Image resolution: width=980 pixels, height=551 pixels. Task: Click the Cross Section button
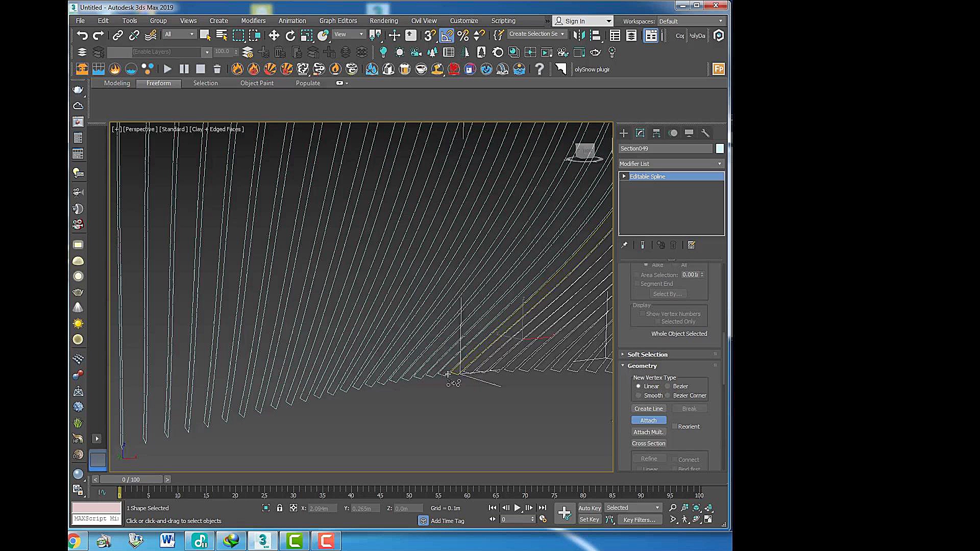pos(648,443)
